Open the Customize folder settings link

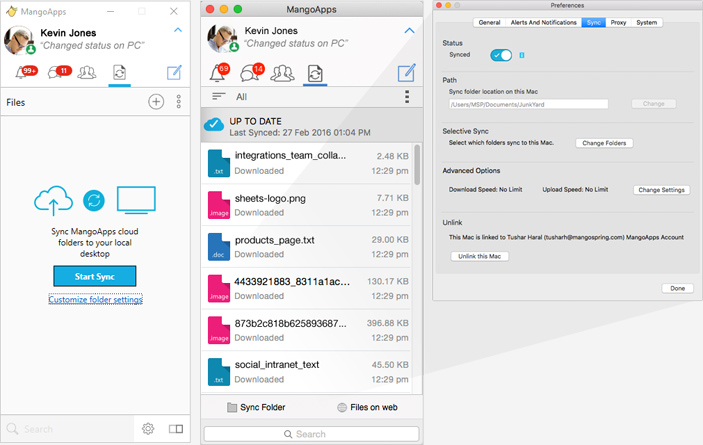point(95,299)
